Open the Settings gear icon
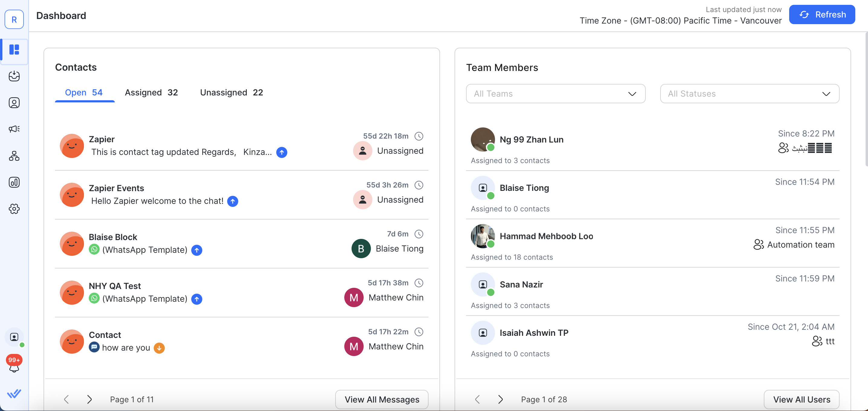Image resolution: width=868 pixels, height=411 pixels. click(14, 209)
